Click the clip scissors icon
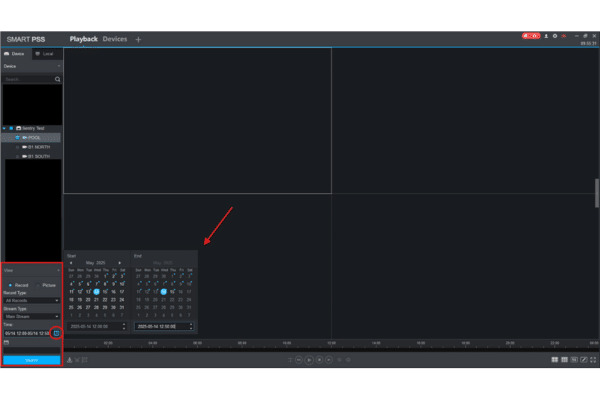Screen dimensions: 600x400 pos(77,360)
